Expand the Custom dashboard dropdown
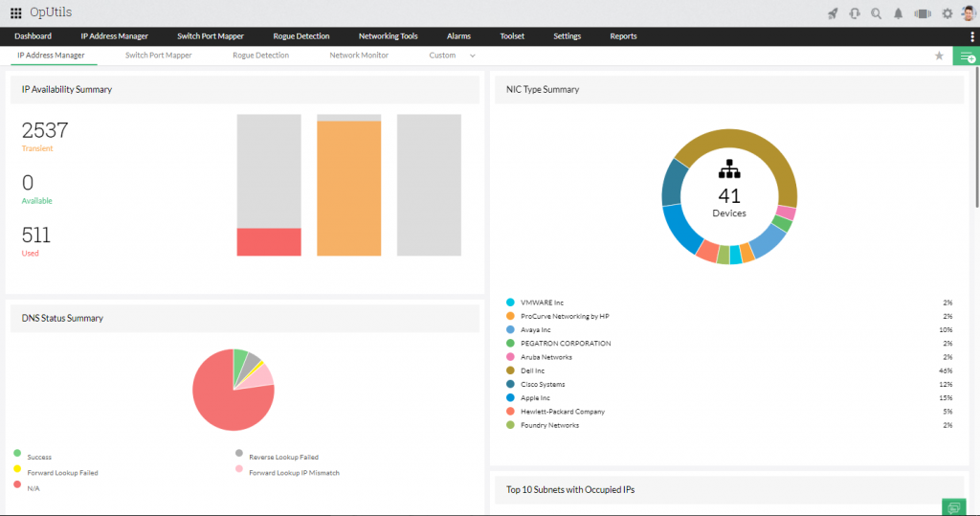The width and height of the screenshot is (980, 516). 472,56
